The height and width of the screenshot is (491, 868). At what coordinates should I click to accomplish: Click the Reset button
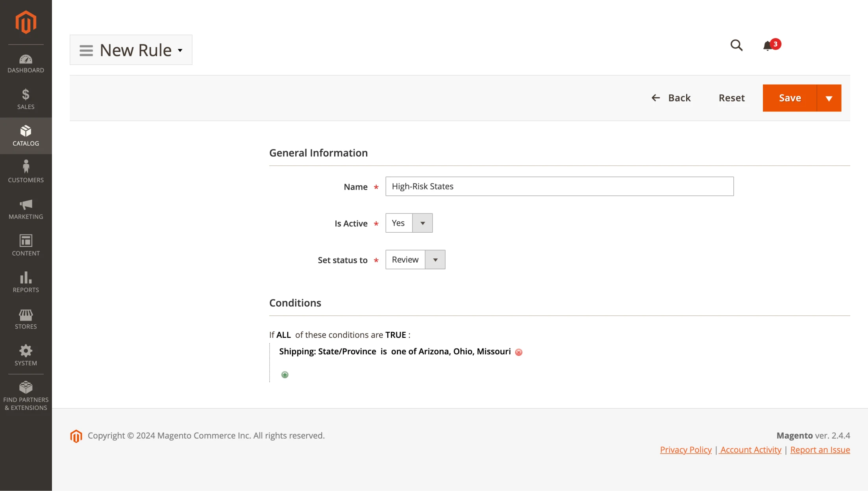click(731, 98)
